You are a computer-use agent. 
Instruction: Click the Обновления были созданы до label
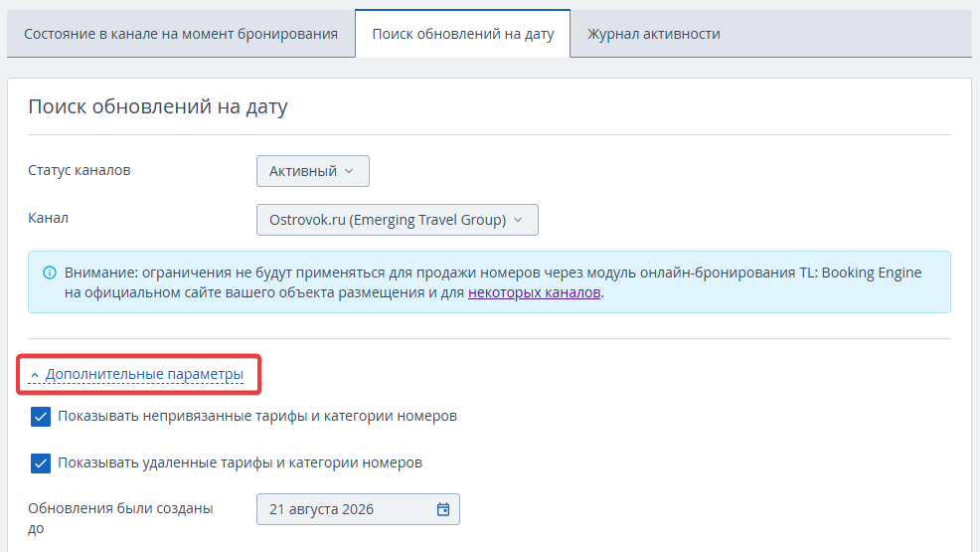120,518
